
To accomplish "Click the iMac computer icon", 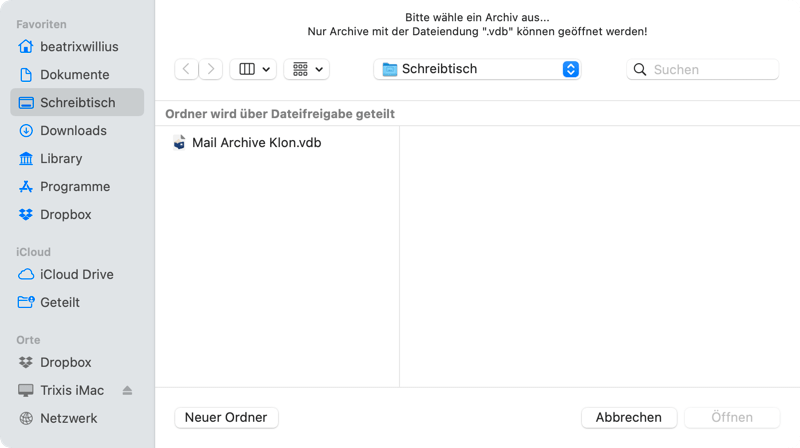I will pyautogui.click(x=26, y=390).
